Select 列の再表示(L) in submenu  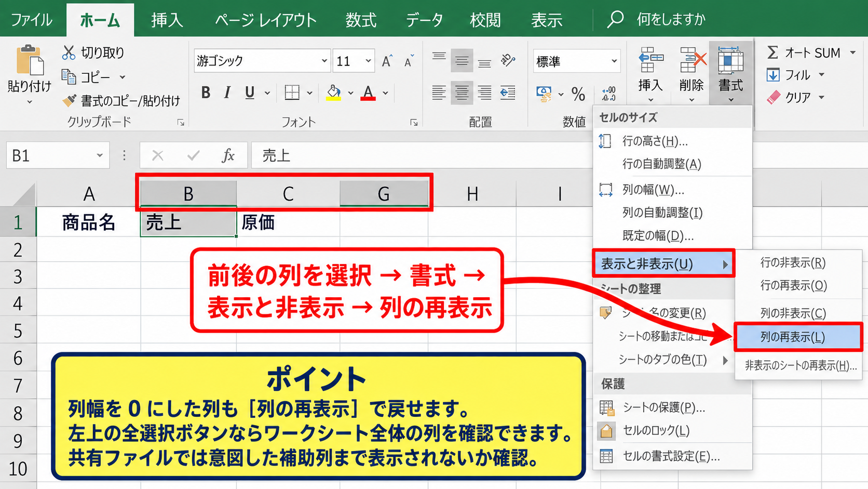point(798,337)
